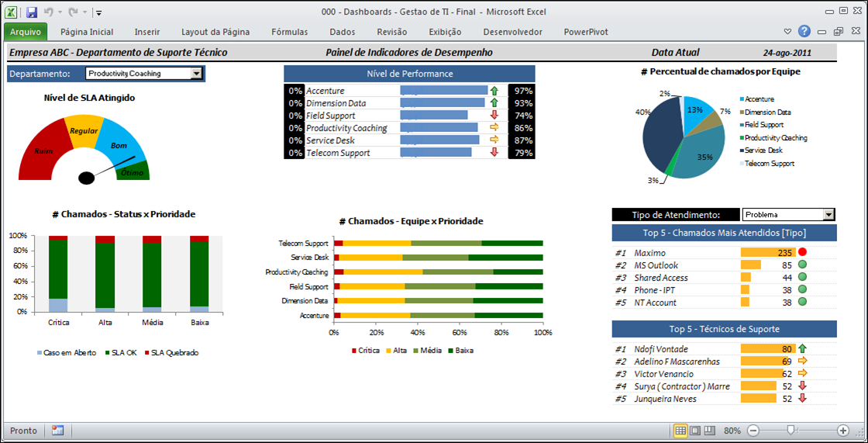Click the zoom out minus button
Viewport: 868px width, 443px height.
pyautogui.click(x=754, y=431)
